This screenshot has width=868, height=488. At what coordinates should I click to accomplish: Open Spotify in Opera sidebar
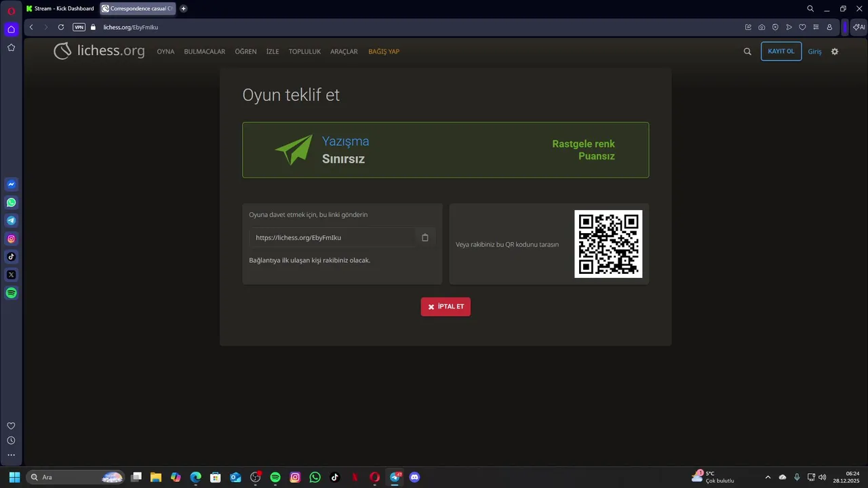[x=12, y=293]
